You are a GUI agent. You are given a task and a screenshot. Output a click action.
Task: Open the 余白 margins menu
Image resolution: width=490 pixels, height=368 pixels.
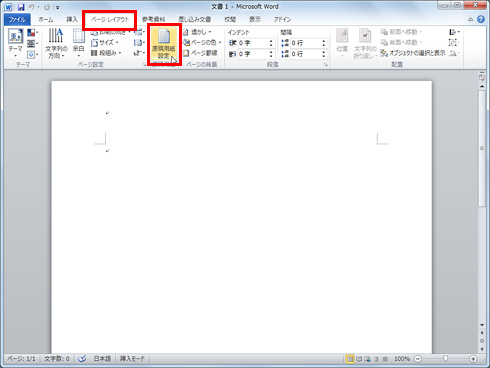(x=79, y=43)
